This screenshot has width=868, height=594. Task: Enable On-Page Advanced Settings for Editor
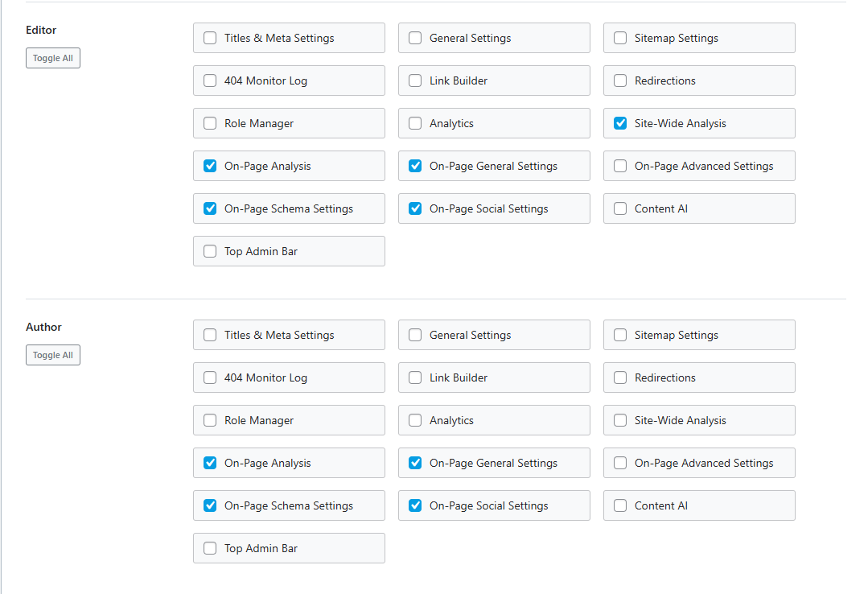click(620, 166)
